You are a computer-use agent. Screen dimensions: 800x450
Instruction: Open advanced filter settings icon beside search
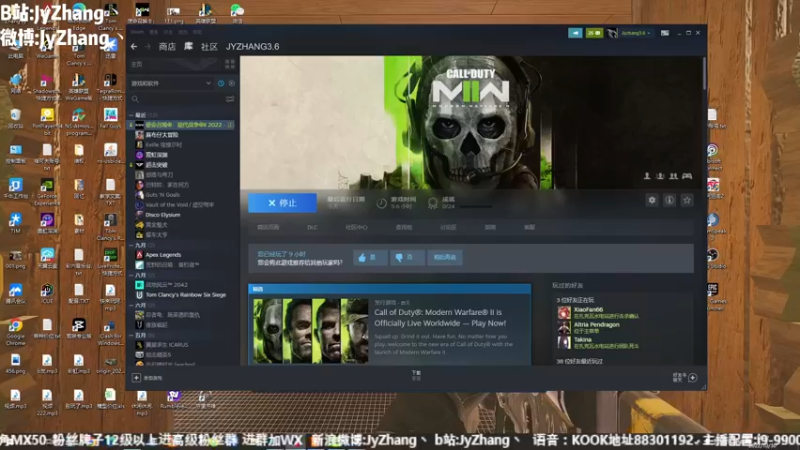(230, 99)
